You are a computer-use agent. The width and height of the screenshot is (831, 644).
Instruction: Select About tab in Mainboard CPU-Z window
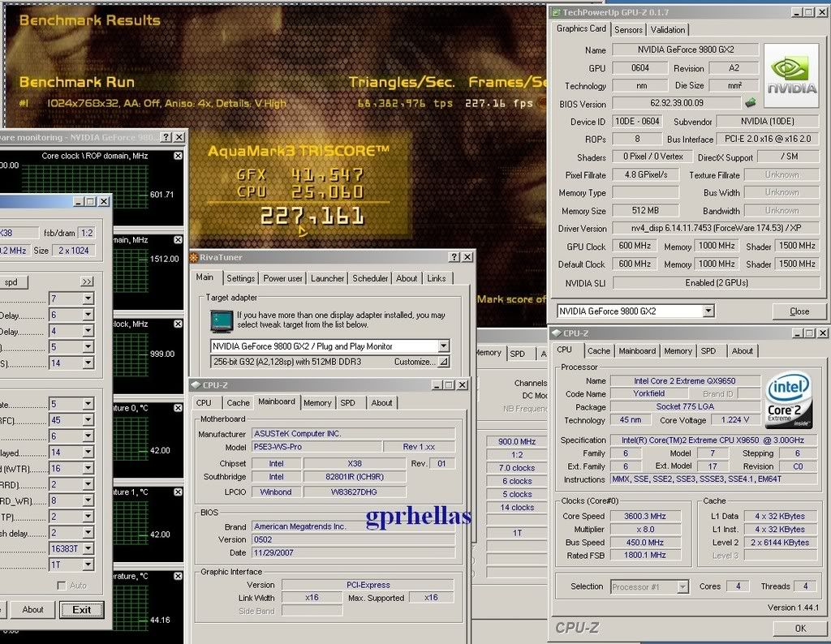pos(381,402)
